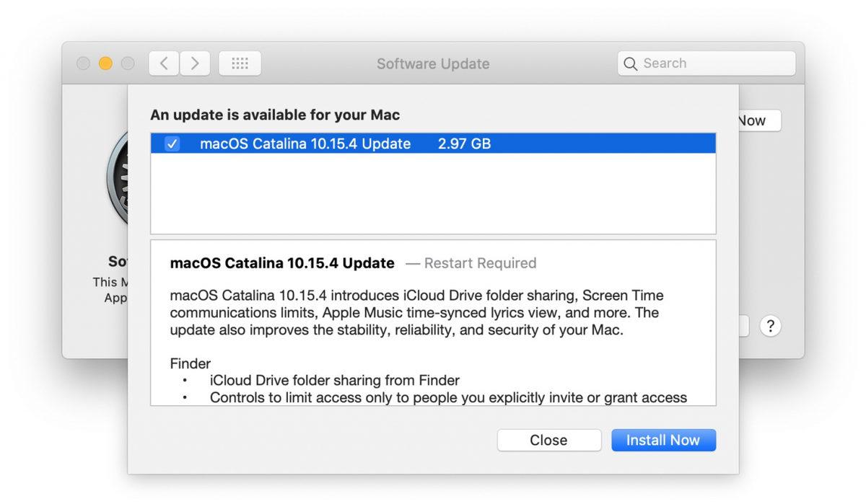Click the yellow minimize traffic light

(x=104, y=63)
